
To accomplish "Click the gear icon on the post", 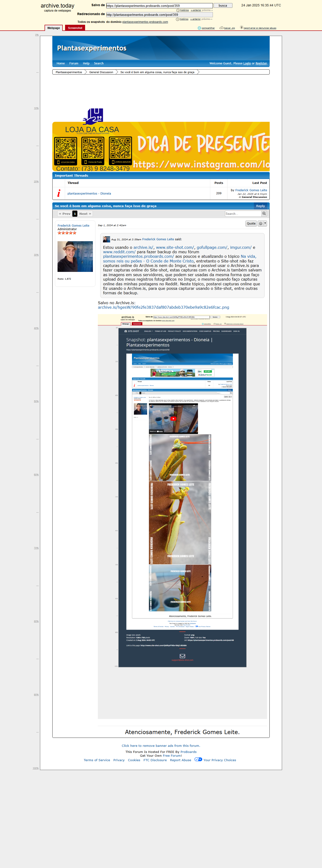I will (x=260, y=223).
